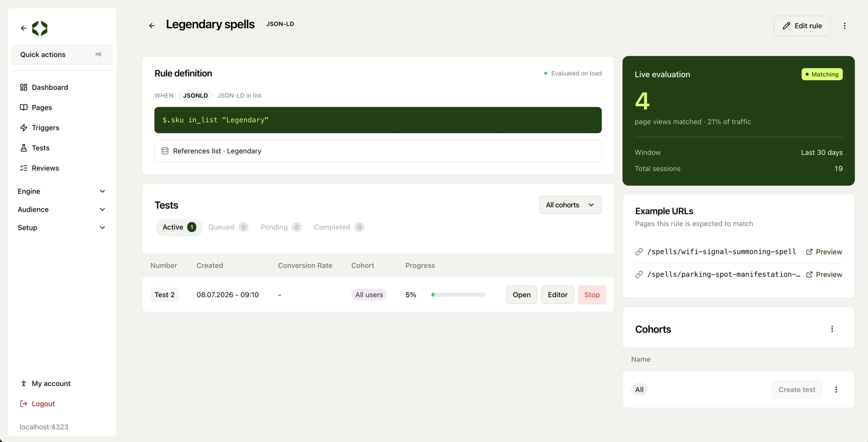Click the Cohort column header
This screenshot has width=868, height=442.
click(363, 265)
